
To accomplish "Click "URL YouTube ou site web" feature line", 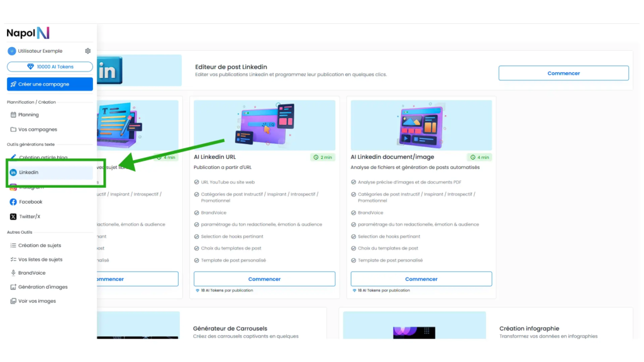I will tap(228, 182).
